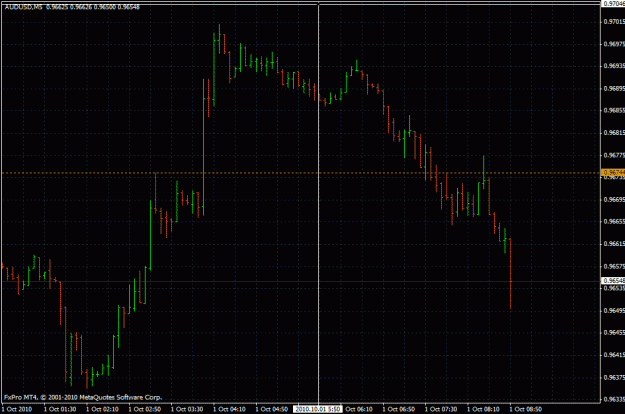Click the 0.96335 price axis label
Image resolution: width=625 pixels, height=414 pixels.
pyautogui.click(x=614, y=399)
